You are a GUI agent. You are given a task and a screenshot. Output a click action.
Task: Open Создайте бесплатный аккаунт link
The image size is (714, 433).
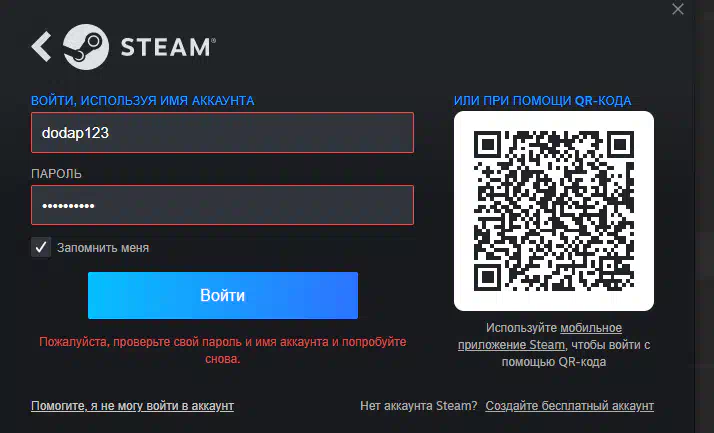click(x=570, y=406)
